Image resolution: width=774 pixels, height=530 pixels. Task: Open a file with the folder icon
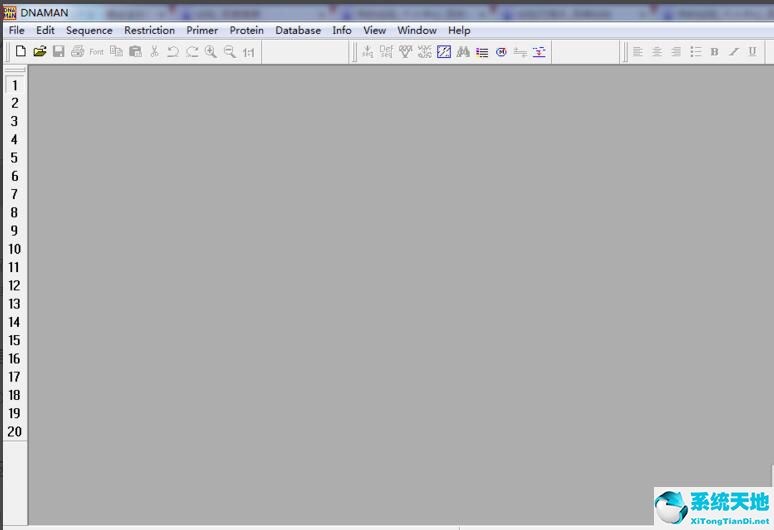[40, 51]
